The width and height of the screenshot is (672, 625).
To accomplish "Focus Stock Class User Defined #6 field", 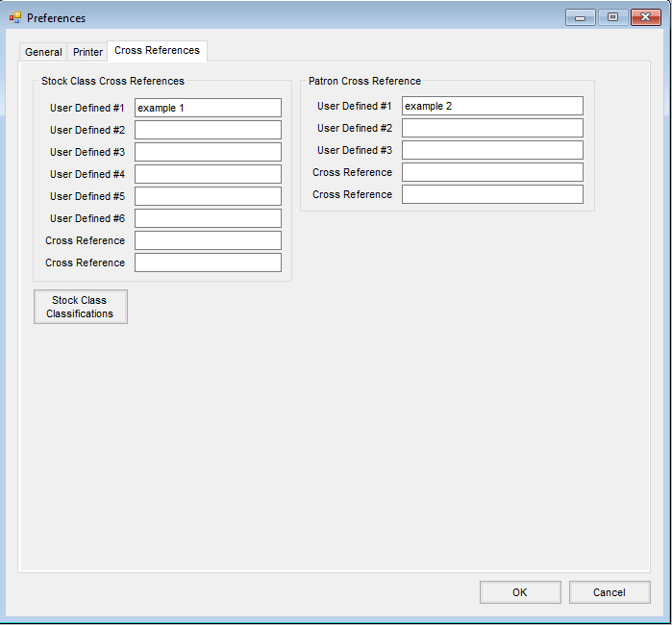I will pyautogui.click(x=208, y=218).
